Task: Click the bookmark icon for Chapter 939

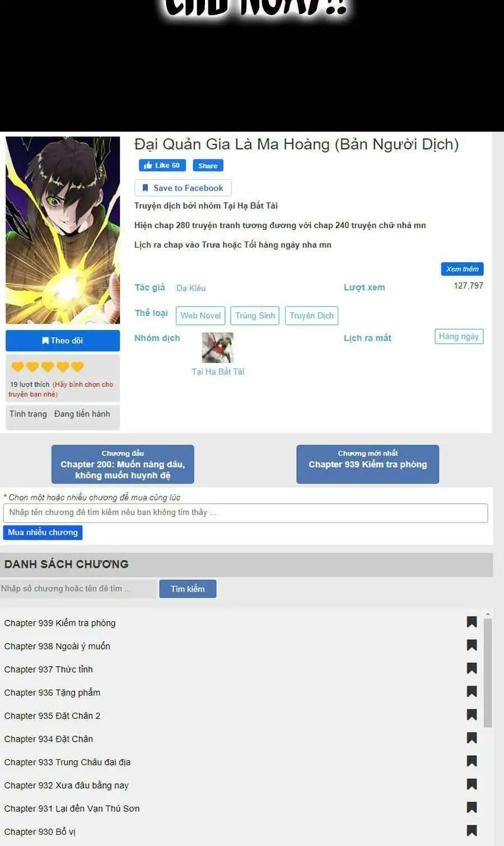Action: (x=472, y=622)
